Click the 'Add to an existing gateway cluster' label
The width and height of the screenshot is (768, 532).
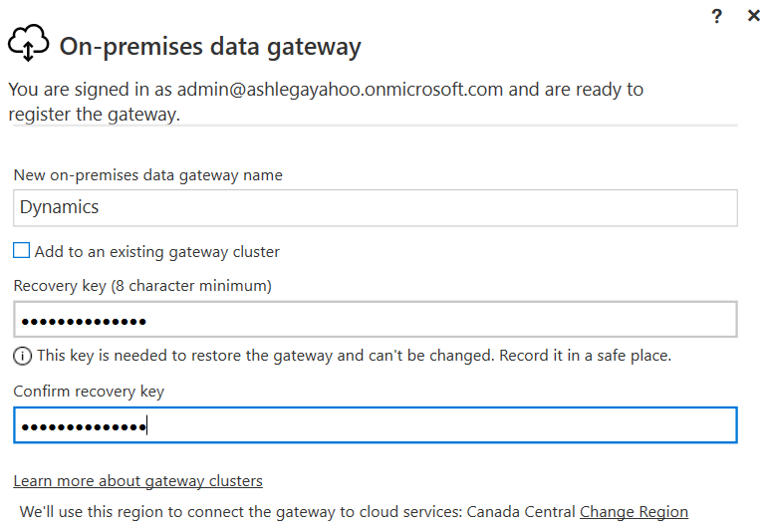156,252
